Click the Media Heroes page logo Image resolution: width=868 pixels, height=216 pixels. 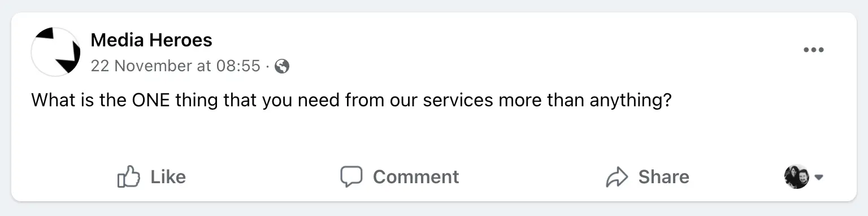[x=56, y=51]
